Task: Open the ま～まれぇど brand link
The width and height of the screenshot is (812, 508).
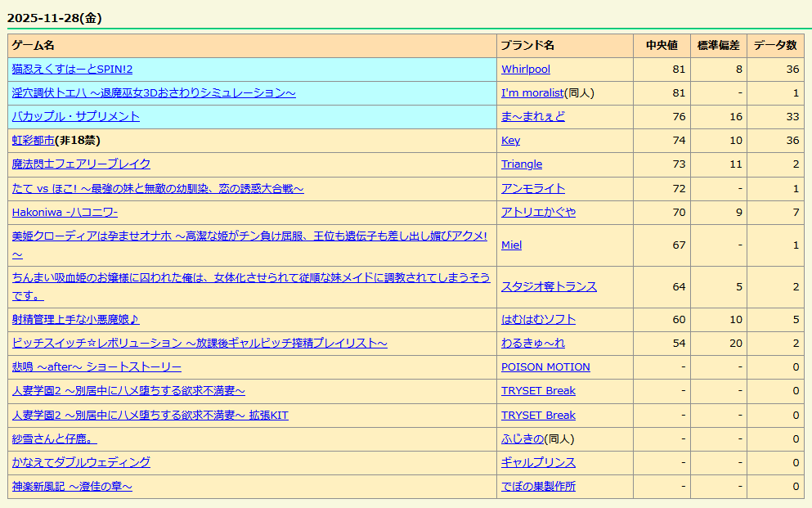Action: (533, 116)
